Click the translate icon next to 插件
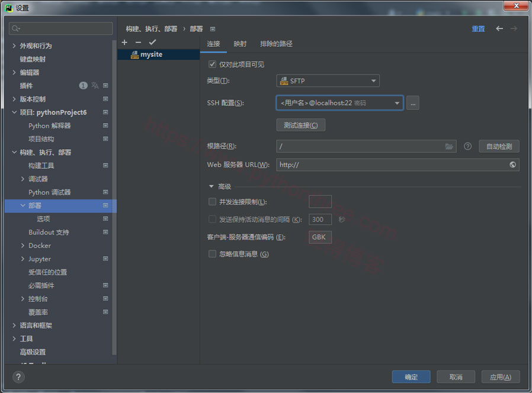Screen dimensions: 532x393 click(95, 85)
